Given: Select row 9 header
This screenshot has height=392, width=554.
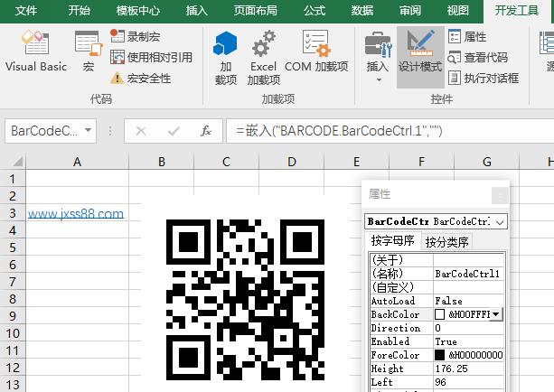Looking at the screenshot, I should [13, 316].
